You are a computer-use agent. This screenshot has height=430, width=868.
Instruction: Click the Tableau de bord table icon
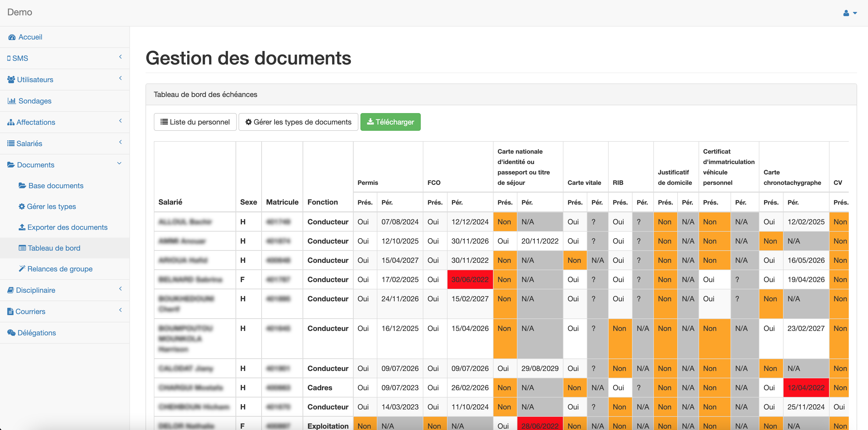pos(22,248)
